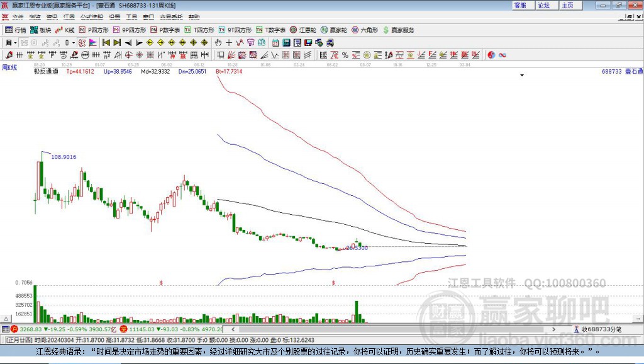Select the parallel channel lines tool

(x=307, y=55)
